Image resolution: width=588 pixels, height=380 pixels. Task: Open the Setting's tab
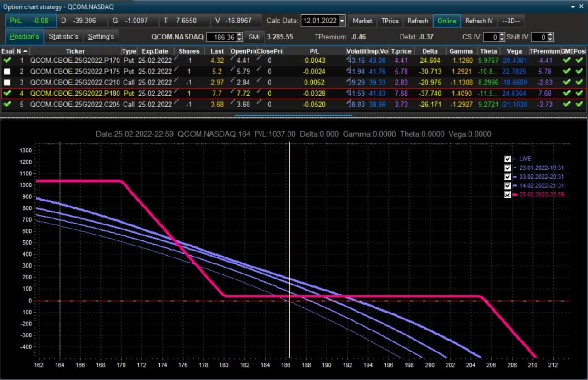coord(101,36)
